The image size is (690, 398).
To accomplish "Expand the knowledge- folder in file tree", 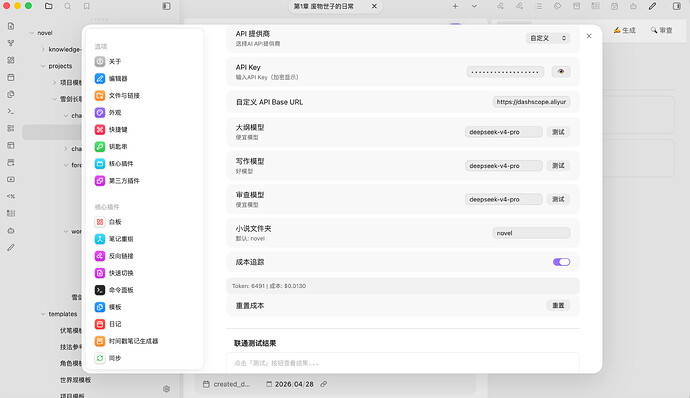I will [x=43, y=49].
